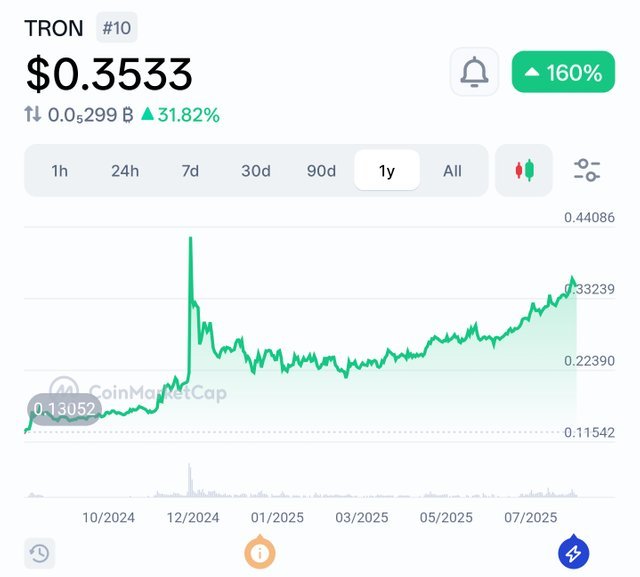Click the December 2024 price spike peak
Screen dimensions: 640x577
pyautogui.click(x=190, y=238)
